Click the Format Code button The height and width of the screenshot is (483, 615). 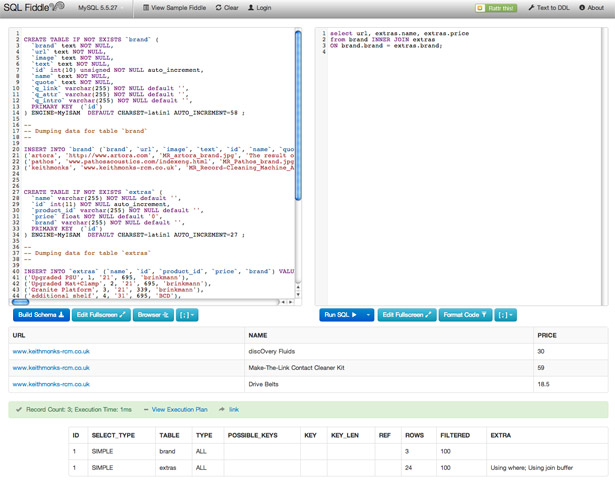click(465, 315)
